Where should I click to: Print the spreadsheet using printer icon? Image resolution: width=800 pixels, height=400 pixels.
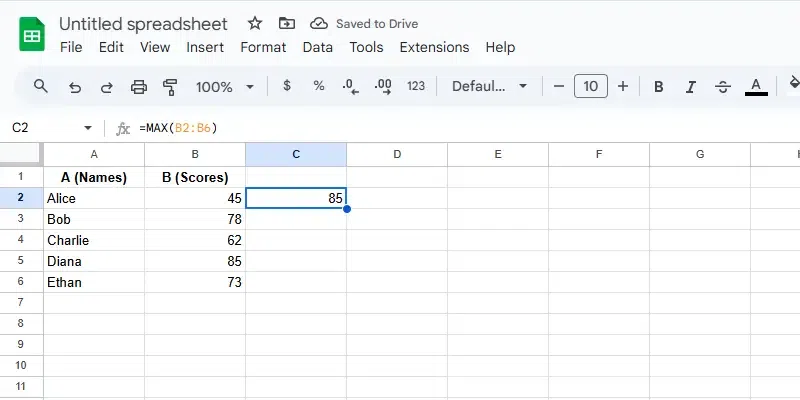[x=139, y=87]
